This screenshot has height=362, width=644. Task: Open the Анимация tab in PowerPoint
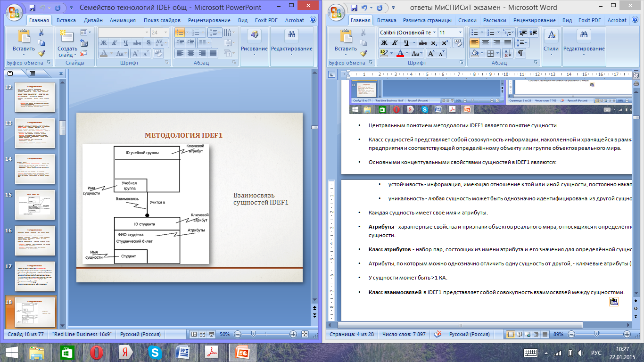tap(123, 20)
